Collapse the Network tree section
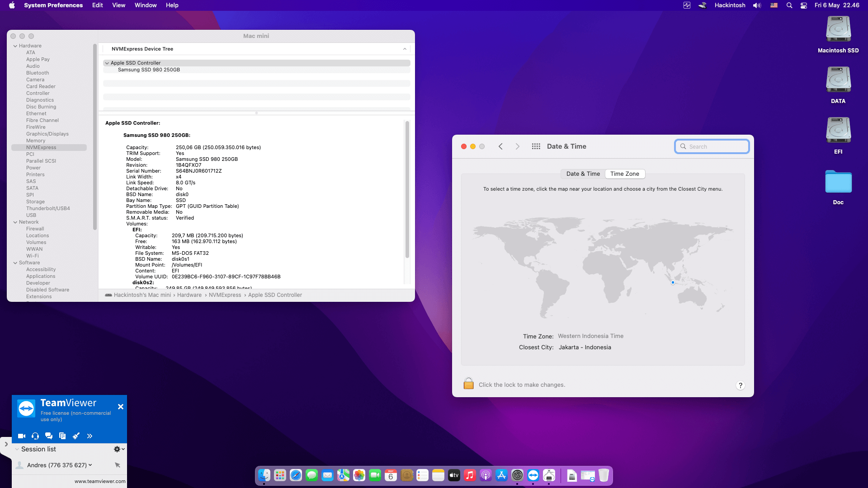Viewport: 868px width, 488px height. click(x=15, y=222)
